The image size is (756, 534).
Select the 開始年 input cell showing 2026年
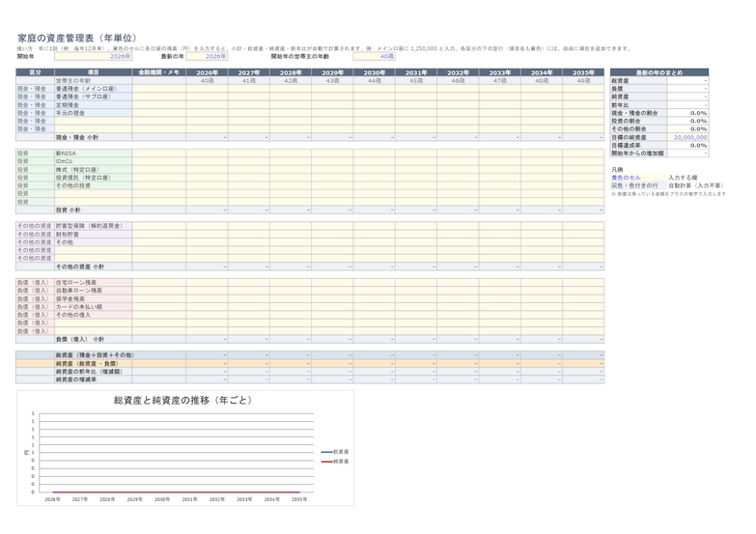click(x=93, y=56)
